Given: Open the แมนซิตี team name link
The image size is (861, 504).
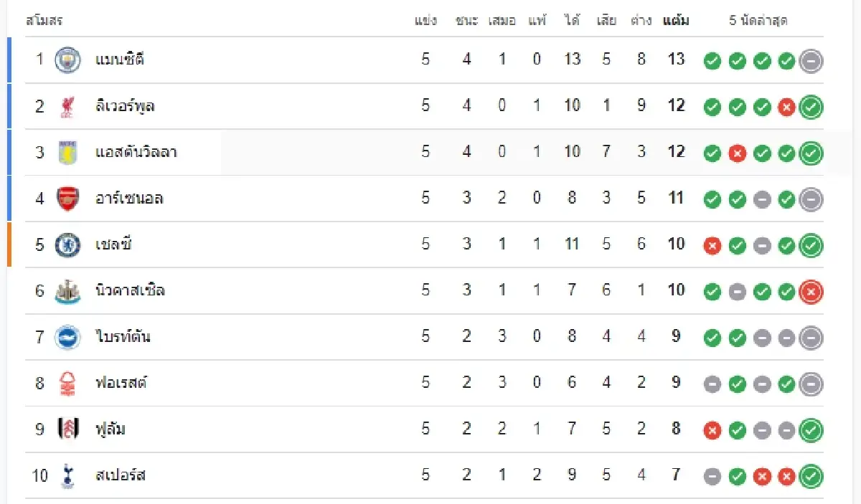Looking at the screenshot, I should (120, 60).
